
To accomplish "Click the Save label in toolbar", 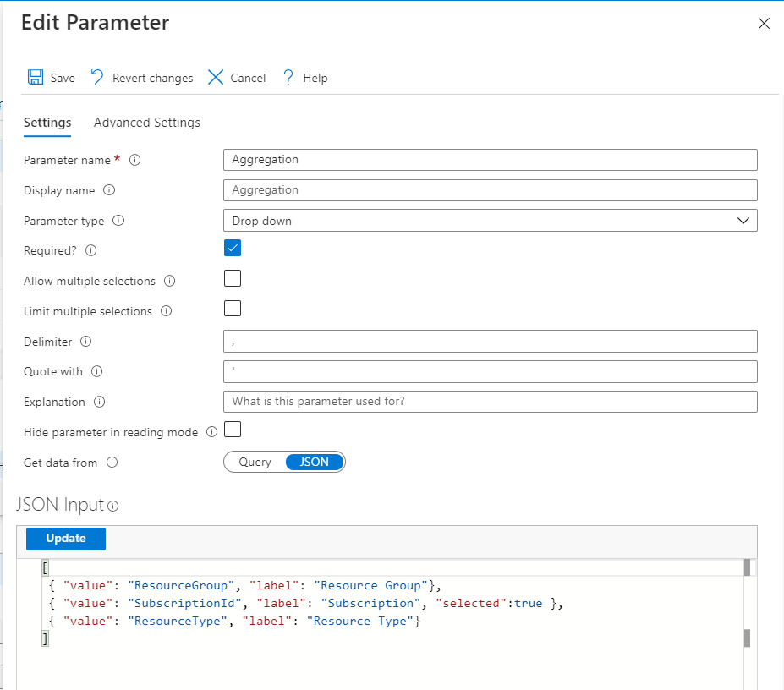I will 63,78.
